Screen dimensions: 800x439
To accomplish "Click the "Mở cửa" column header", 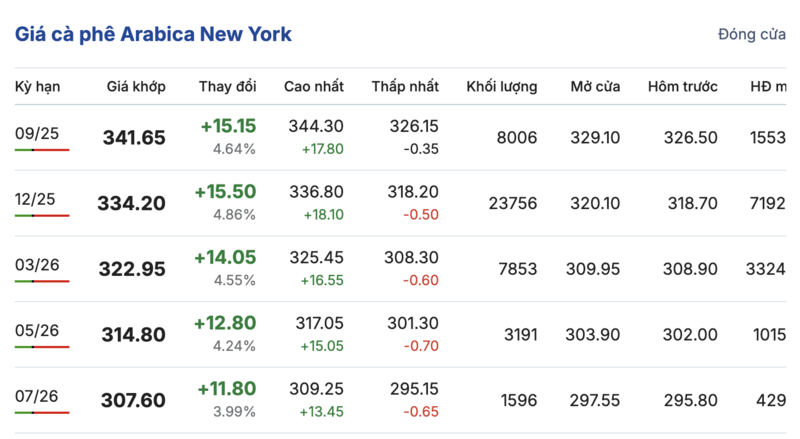I will [x=595, y=87].
